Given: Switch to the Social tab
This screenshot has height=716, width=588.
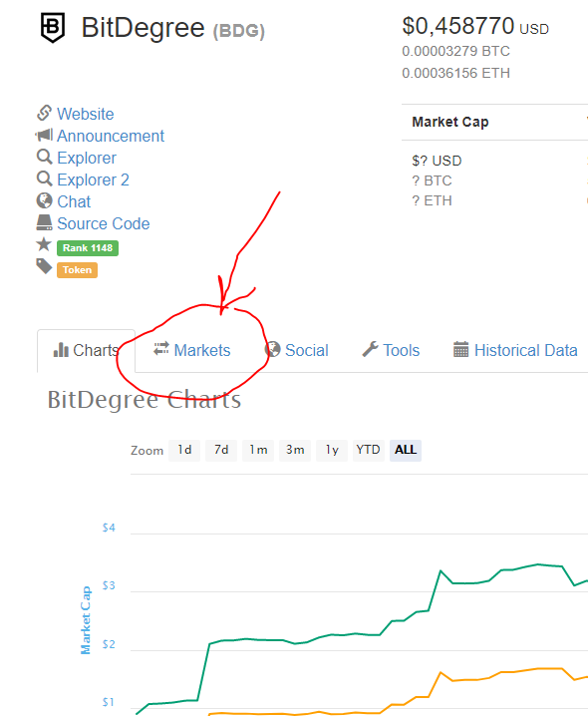Looking at the screenshot, I should tap(297, 350).
